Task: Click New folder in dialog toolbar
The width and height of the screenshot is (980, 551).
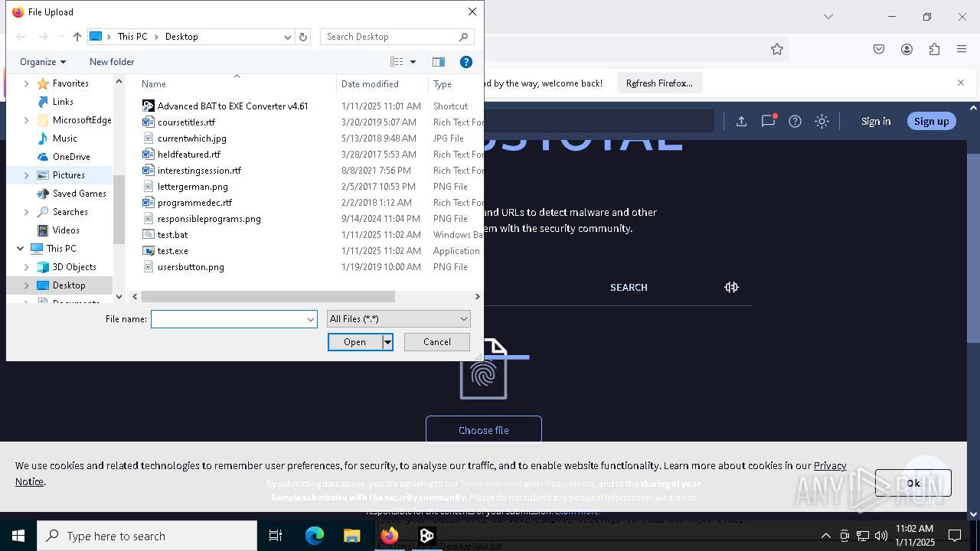Action: coord(112,62)
